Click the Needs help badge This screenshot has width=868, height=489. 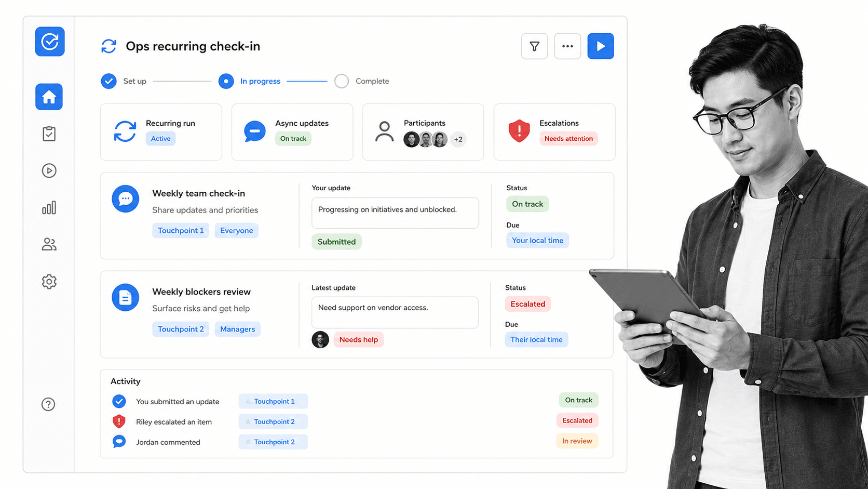[x=359, y=340]
